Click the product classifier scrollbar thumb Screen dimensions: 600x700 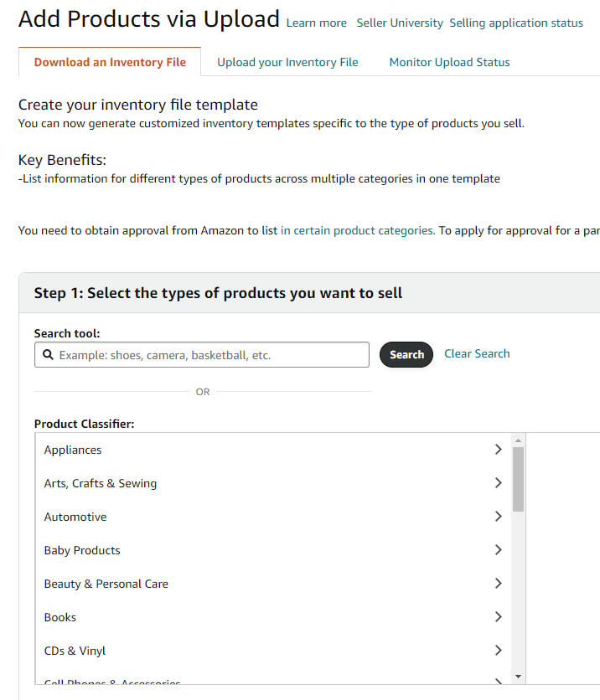[518, 478]
